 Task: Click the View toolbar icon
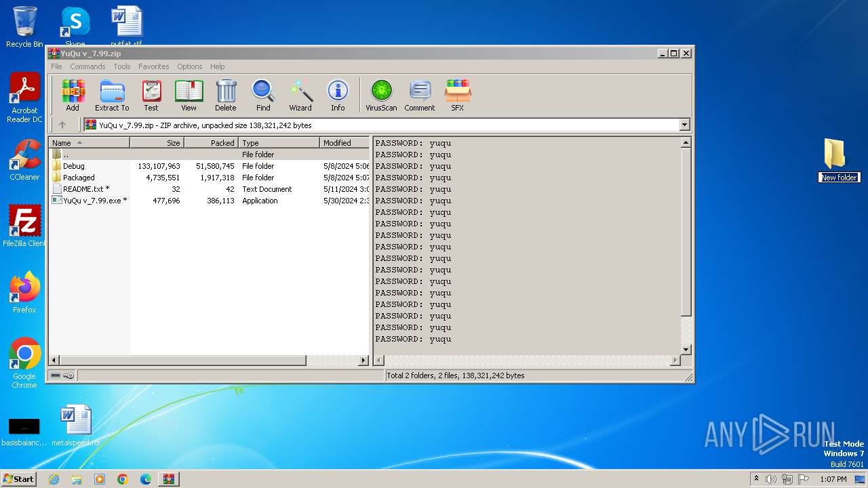coord(189,96)
